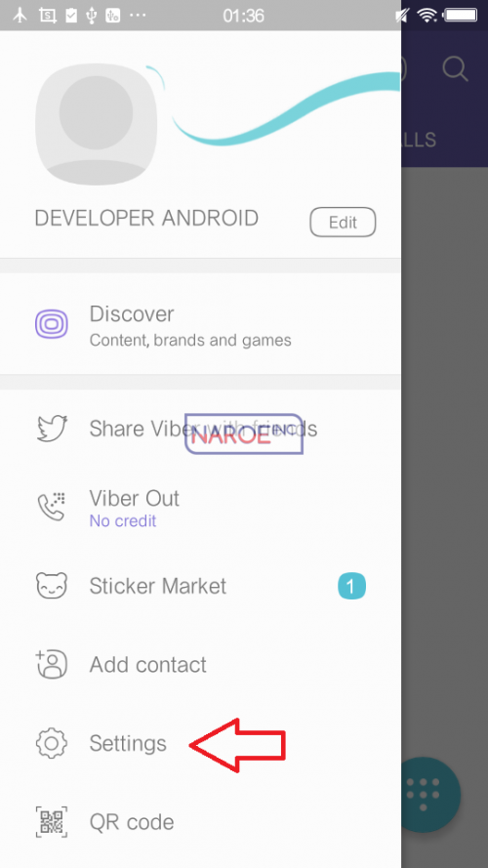Click the Edit profile button
This screenshot has height=868, width=488.
pos(343,223)
